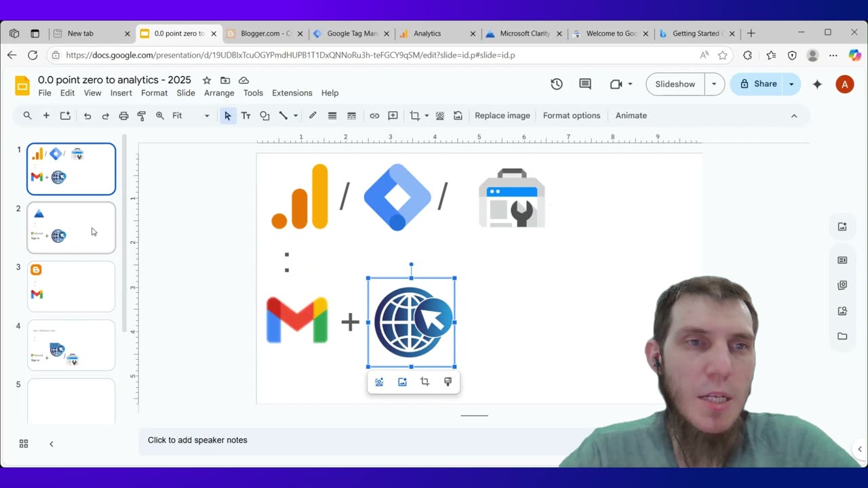The height and width of the screenshot is (488, 868).
Task: Open Format options panel
Action: coord(572,116)
